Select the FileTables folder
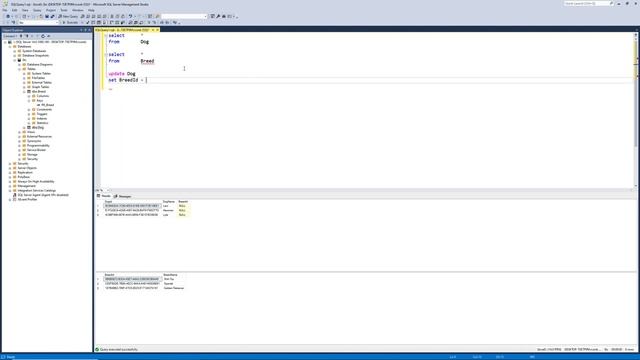This screenshot has height=360, width=640. (x=38, y=78)
